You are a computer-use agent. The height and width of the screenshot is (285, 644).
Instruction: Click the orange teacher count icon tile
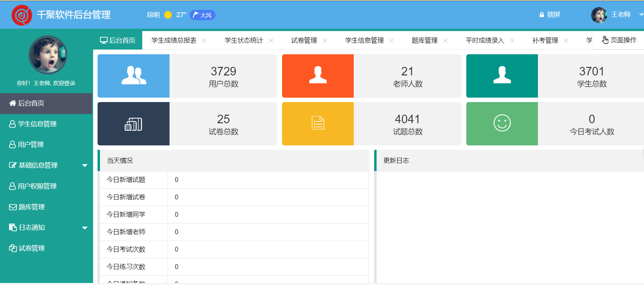click(x=318, y=76)
